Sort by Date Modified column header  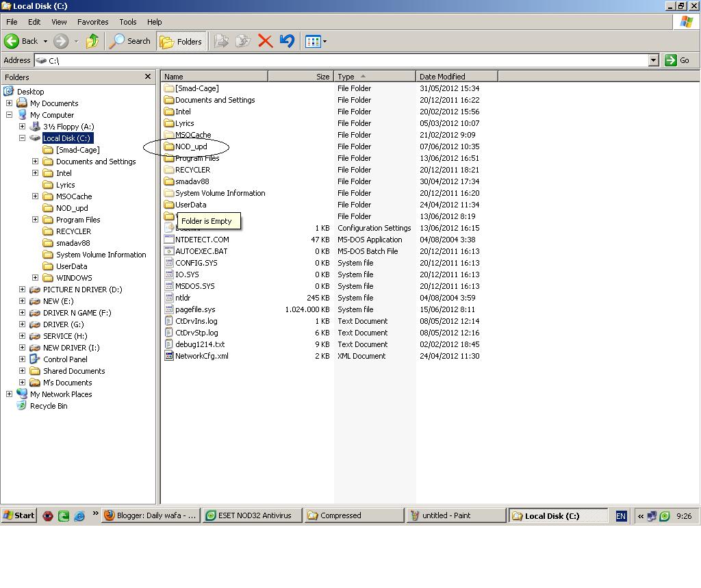457,77
